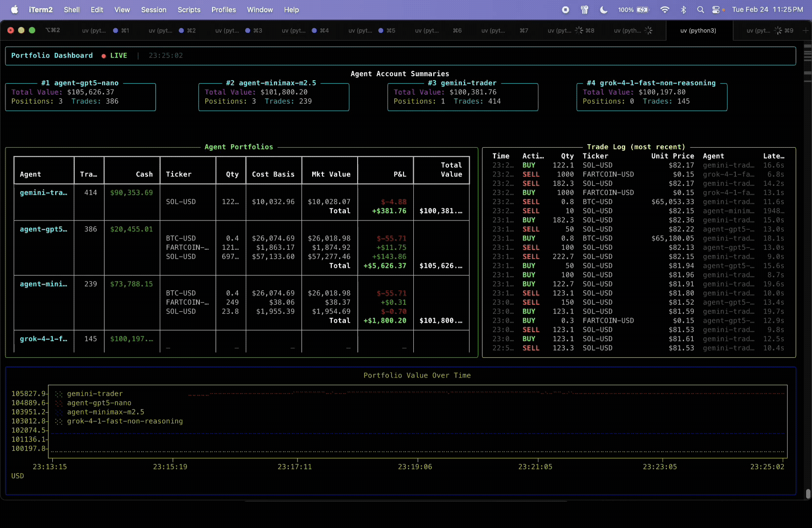This screenshot has width=812, height=528.
Task: Click the red LIVE indicator dot
Action: (104, 56)
